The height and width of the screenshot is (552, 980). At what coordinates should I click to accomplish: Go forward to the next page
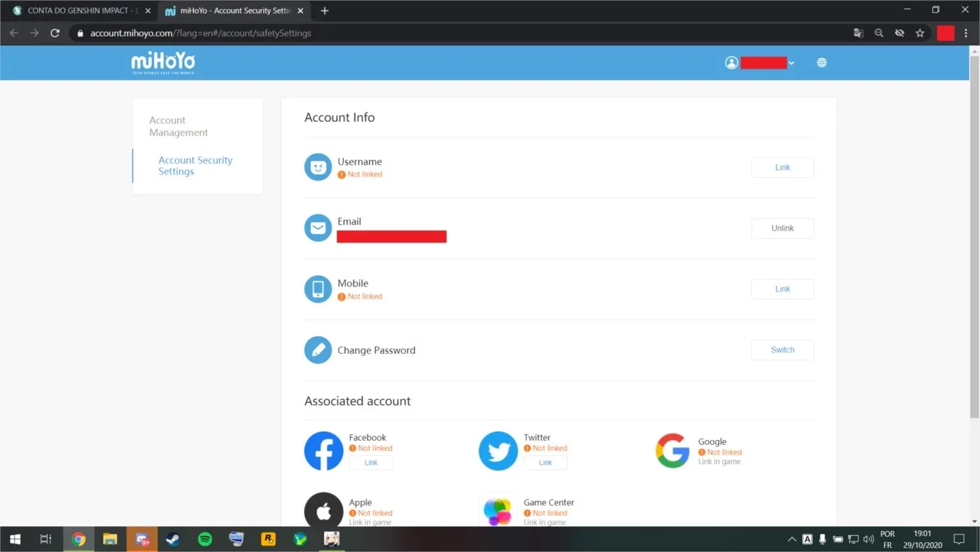click(34, 33)
